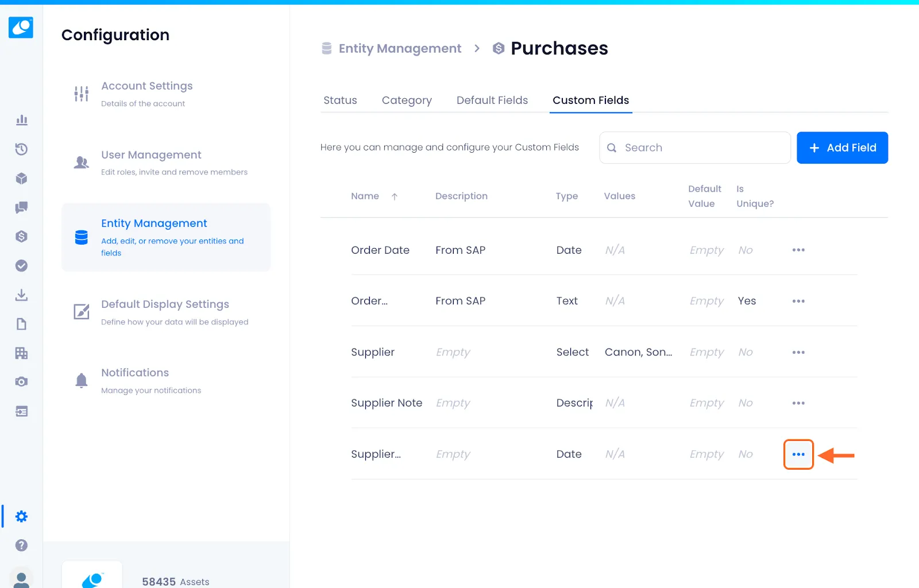Screen dimensions: 919x588
Task: Open the list import icon in sidebar
Action: (x=22, y=411)
